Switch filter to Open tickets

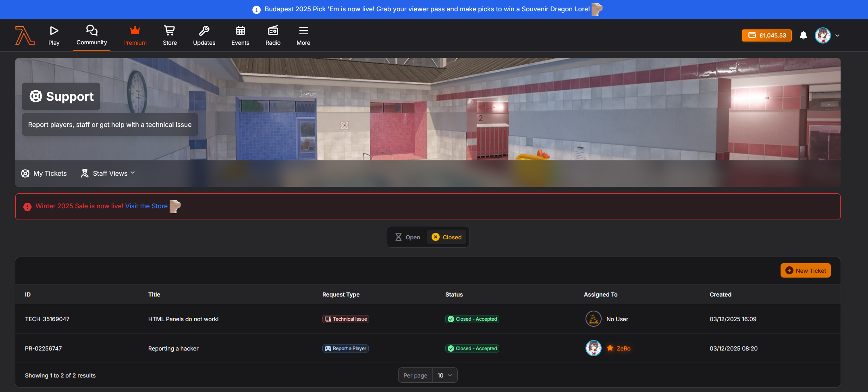[407, 237]
